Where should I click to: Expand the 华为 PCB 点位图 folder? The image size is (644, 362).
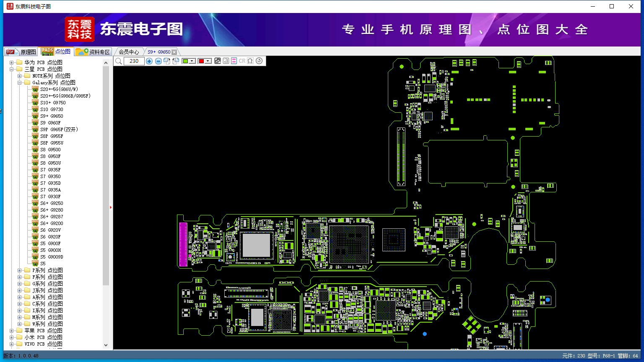pyautogui.click(x=12, y=62)
